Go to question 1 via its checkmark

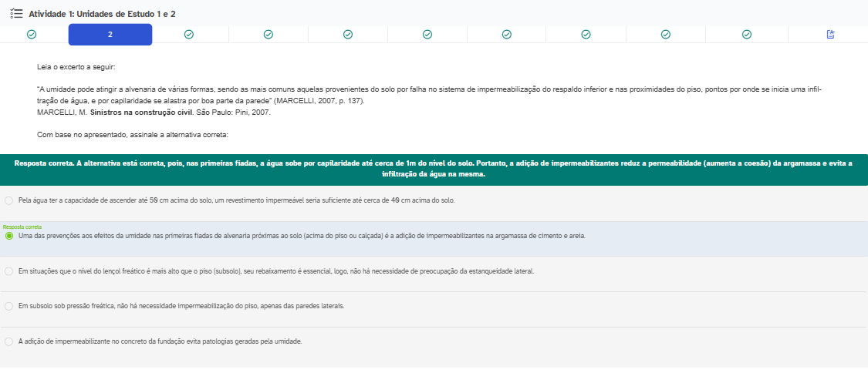31,35
